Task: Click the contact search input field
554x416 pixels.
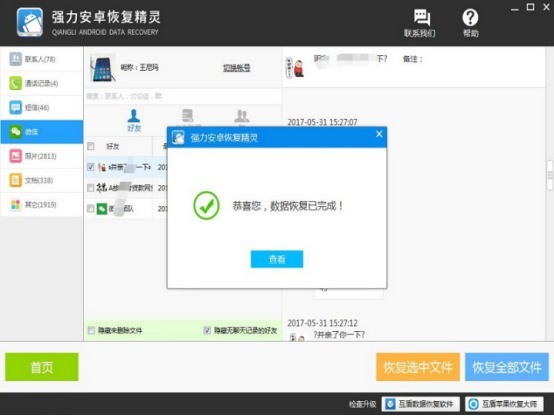Action: (x=183, y=96)
